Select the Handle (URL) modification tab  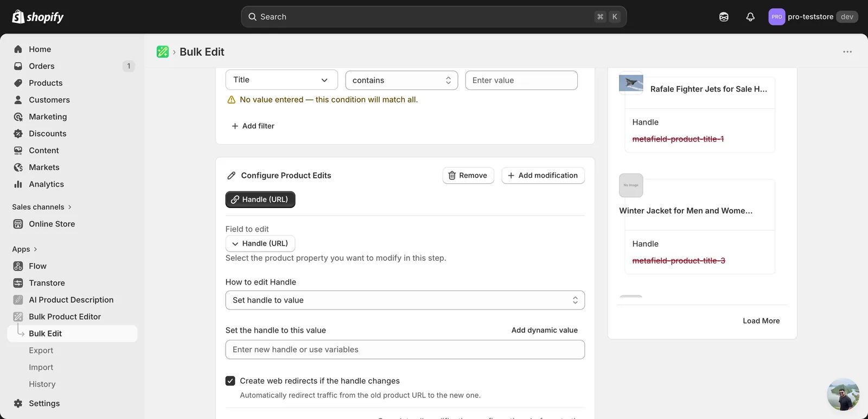pos(260,199)
